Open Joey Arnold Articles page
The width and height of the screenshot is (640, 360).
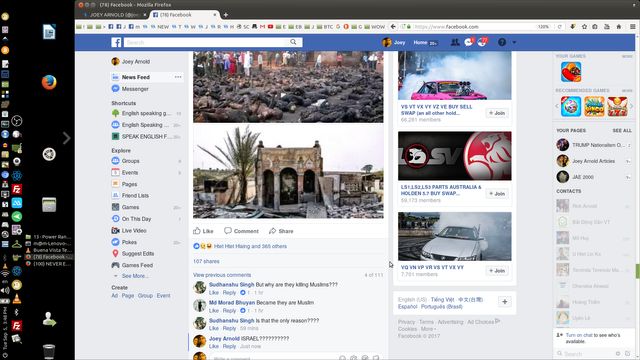[594, 161]
